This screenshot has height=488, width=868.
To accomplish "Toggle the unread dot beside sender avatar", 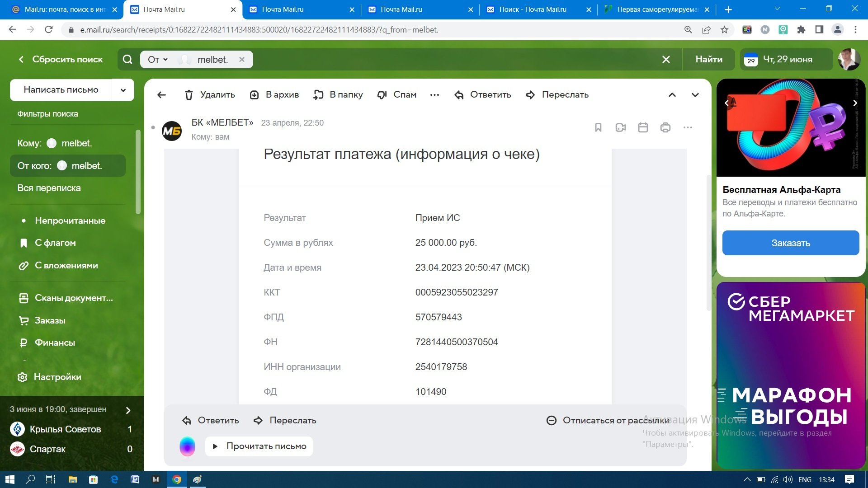I will coord(153,127).
